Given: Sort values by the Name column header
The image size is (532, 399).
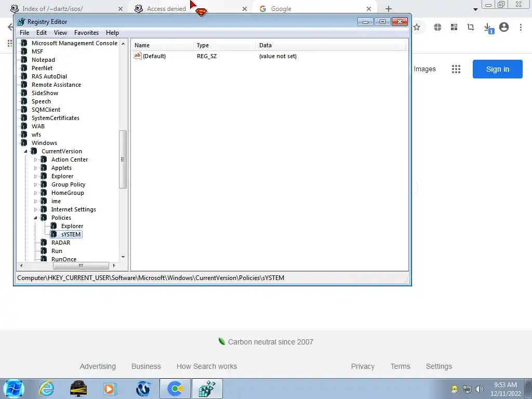Looking at the screenshot, I should 162,45.
